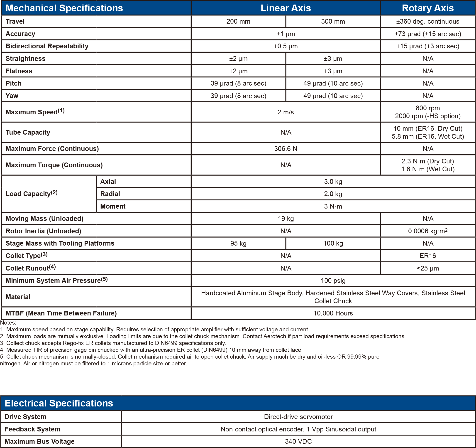Click the 200 mm travel cell

[x=238, y=21]
